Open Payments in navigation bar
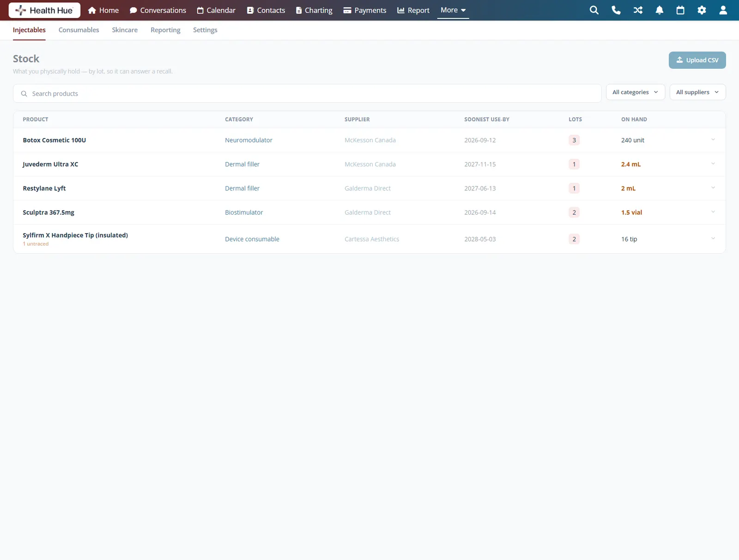The width and height of the screenshot is (739, 560). tap(365, 10)
